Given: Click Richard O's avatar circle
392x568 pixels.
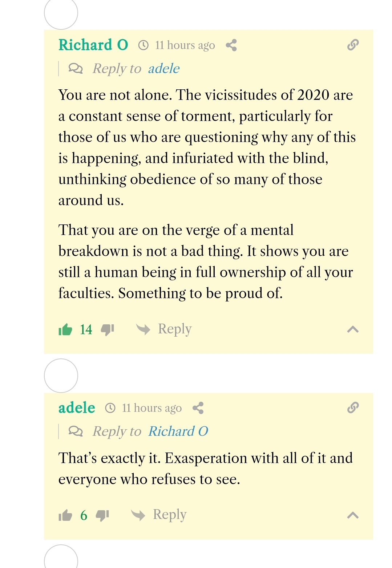Looking at the screenshot, I should click(x=61, y=13).
